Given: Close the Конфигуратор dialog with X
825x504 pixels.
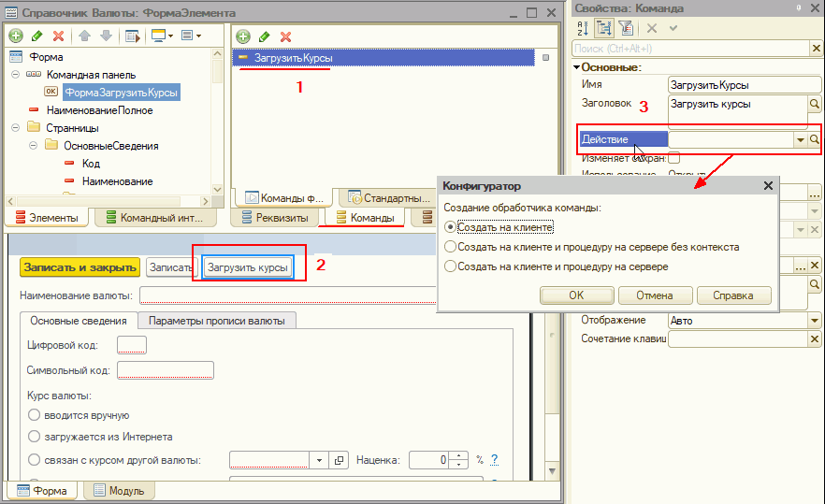Looking at the screenshot, I should coord(768,186).
